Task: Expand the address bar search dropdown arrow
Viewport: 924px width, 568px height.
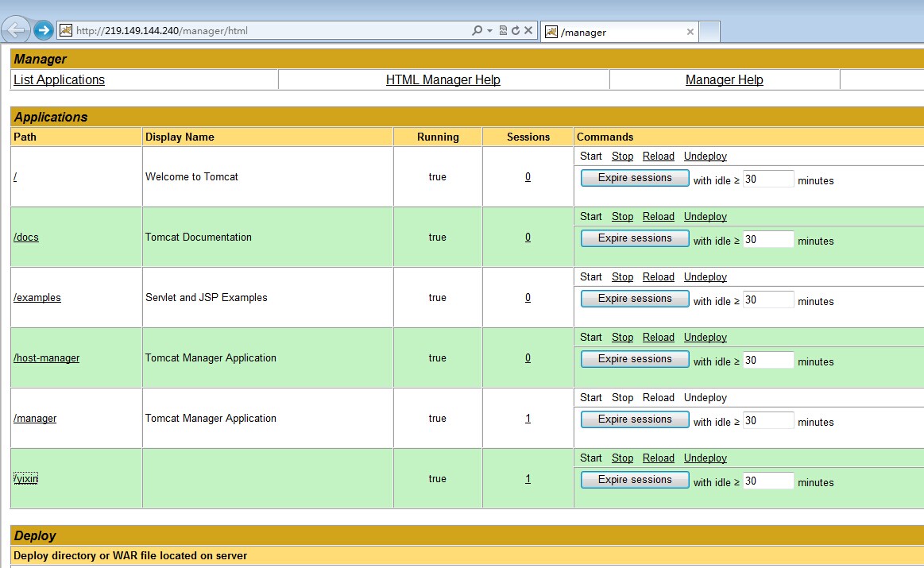Action: click(x=489, y=31)
